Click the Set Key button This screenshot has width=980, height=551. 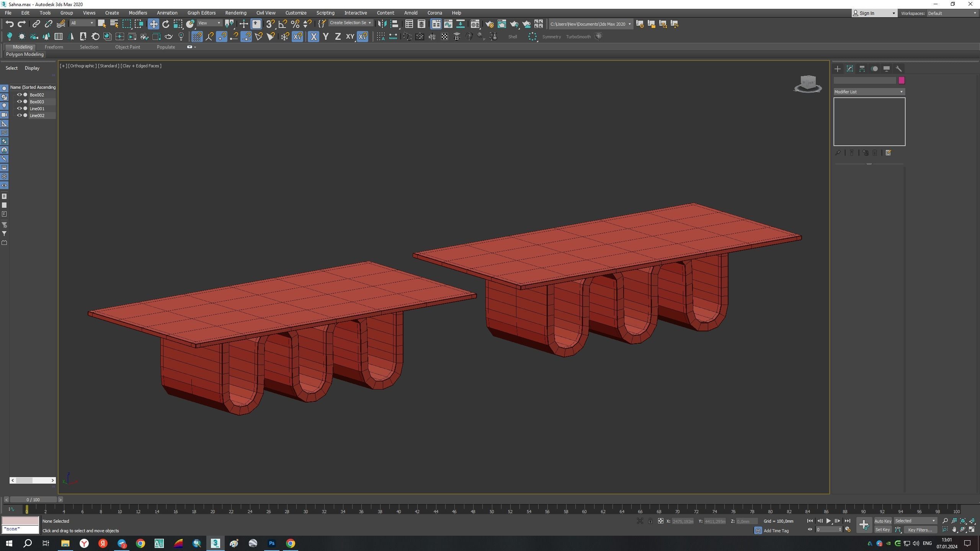(x=882, y=530)
